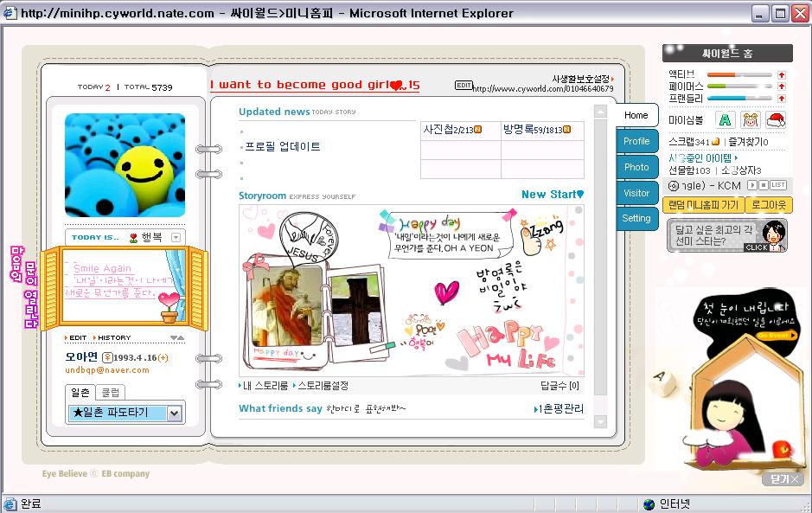Click the female gender icon beside 오아연
Screen dimensions: 812x513
(x=107, y=357)
